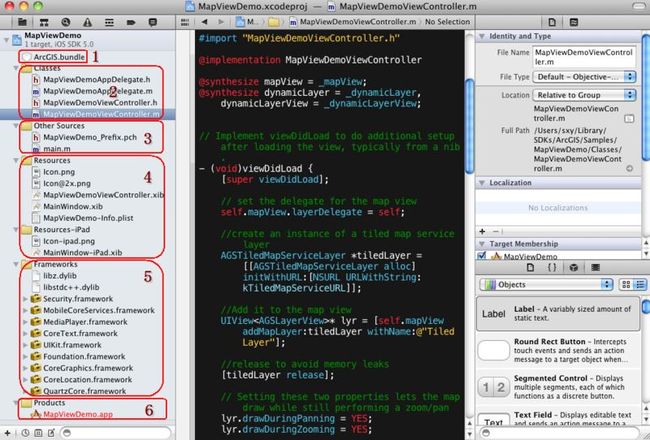Go forward in editor history arrow

pyautogui.click(x=221, y=22)
